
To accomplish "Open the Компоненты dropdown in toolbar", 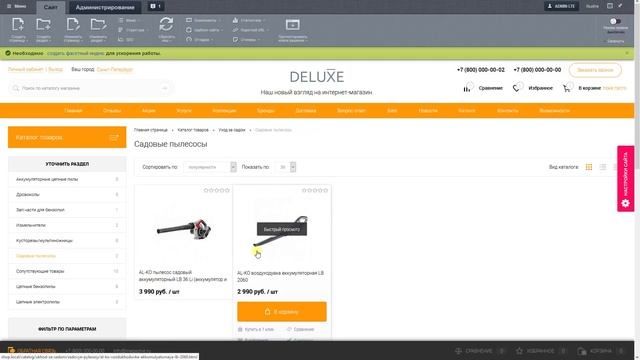I will (203, 20).
